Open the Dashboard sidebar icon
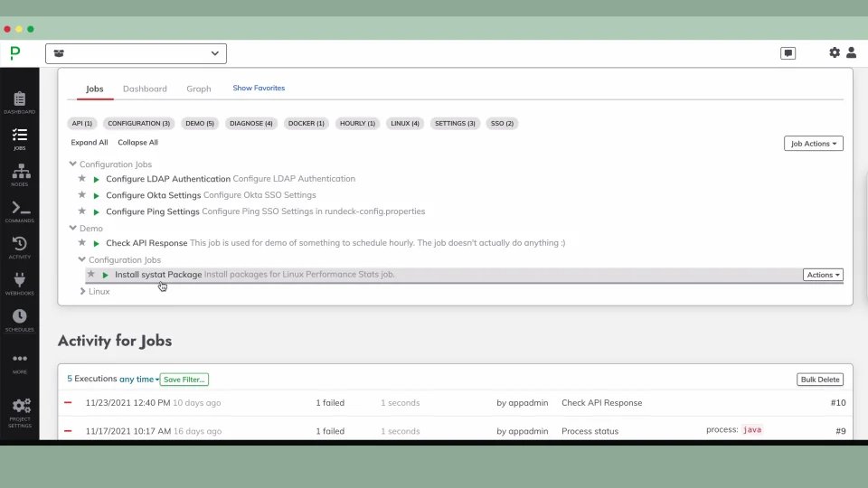This screenshot has height=488, width=868. click(x=19, y=103)
